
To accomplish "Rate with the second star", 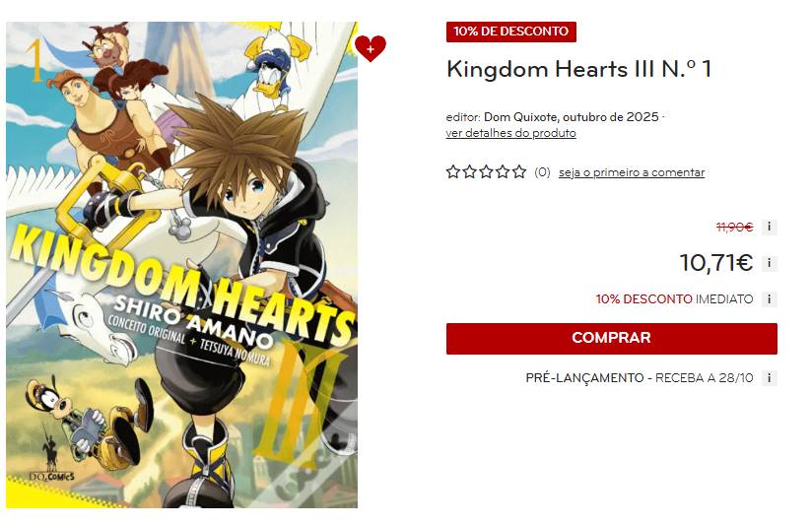I will [470, 172].
